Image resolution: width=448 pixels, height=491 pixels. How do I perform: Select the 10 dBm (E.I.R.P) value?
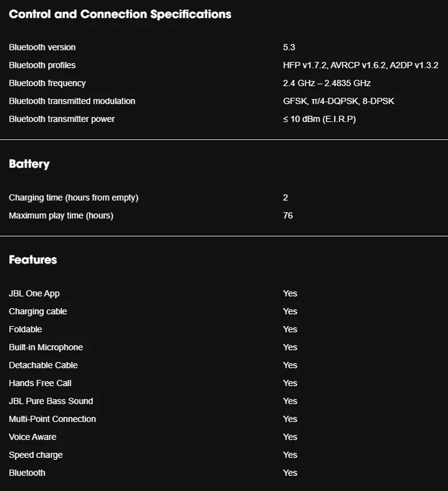tap(319, 119)
